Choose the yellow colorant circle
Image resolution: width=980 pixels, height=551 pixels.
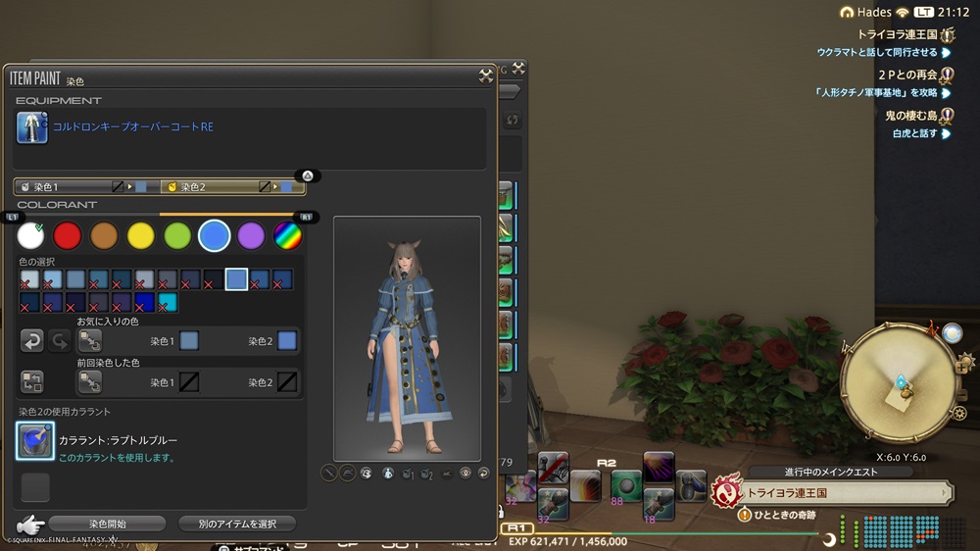point(140,235)
